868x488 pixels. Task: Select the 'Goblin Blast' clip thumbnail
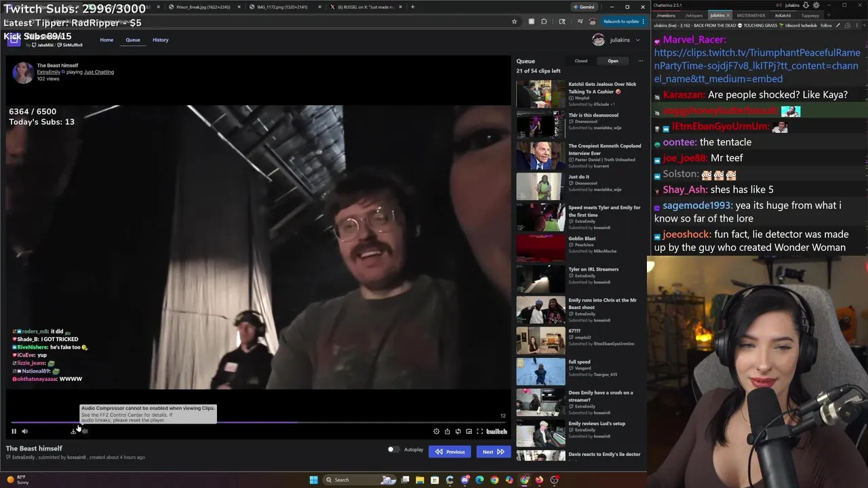coord(540,248)
